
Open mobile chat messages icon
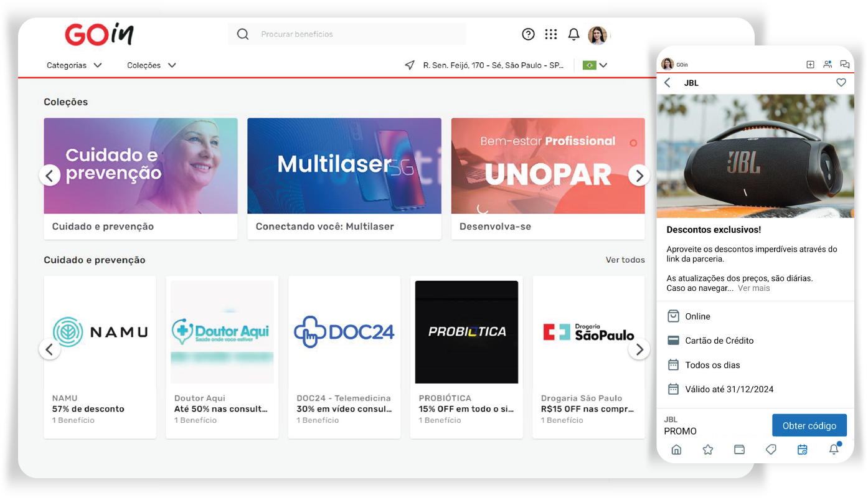pos(845,64)
